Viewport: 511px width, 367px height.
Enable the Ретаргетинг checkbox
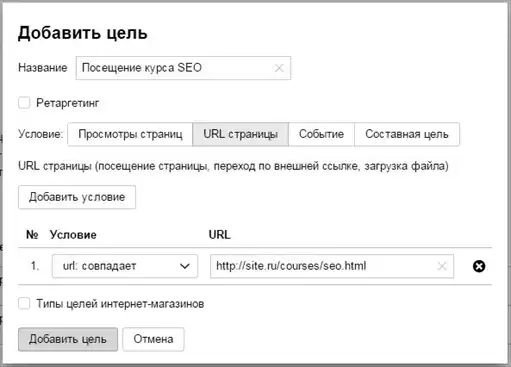(x=24, y=103)
